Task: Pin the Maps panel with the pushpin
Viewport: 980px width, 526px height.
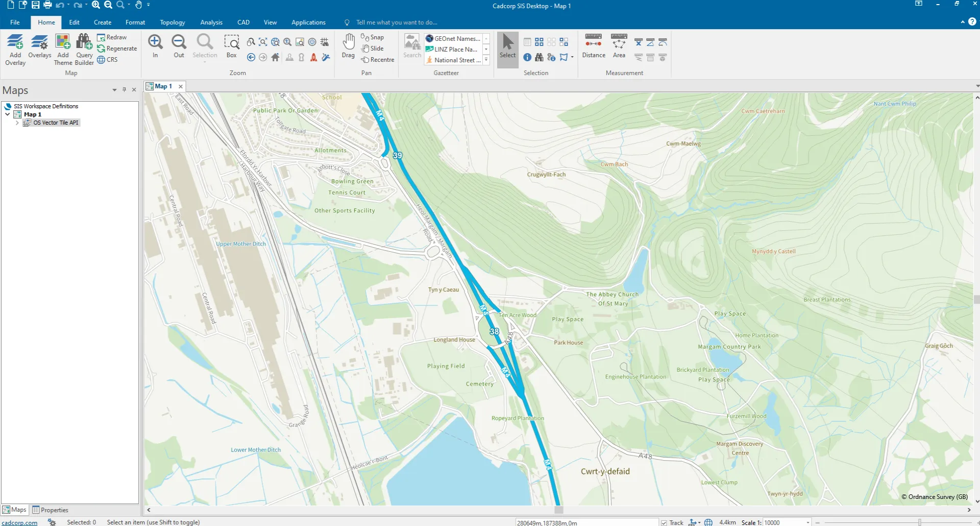Action: (x=124, y=90)
